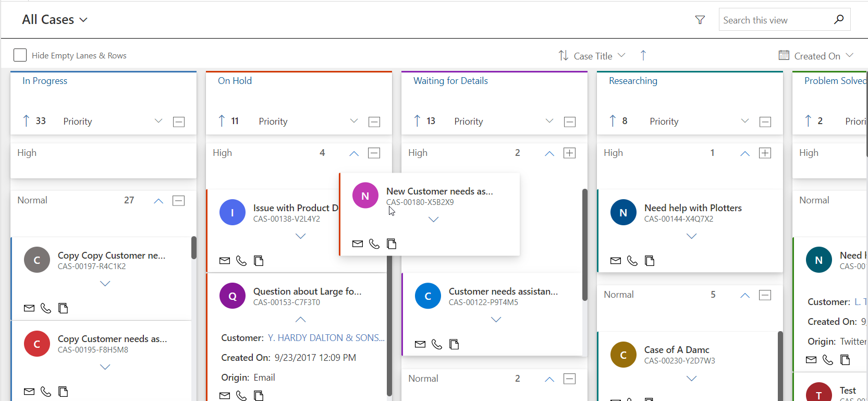Click phone icon on Copy Copy Customer card
868x401 pixels.
coord(46,308)
